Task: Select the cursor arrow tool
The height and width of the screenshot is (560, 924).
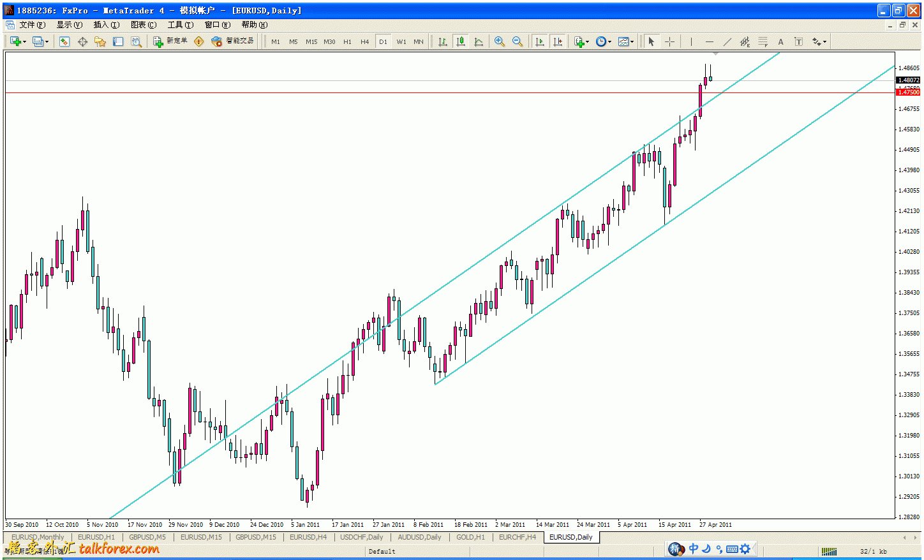Action: (652, 41)
